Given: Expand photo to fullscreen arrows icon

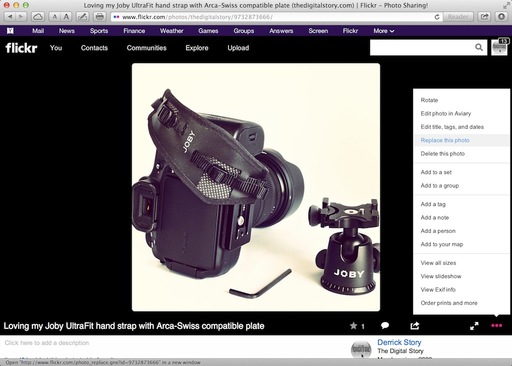Looking at the screenshot, I should [x=474, y=326].
